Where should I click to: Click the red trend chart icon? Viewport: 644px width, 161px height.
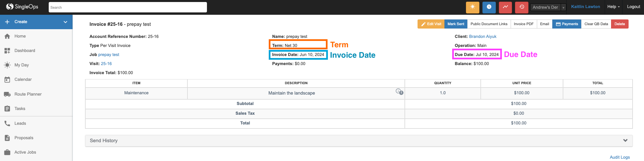(x=505, y=7)
